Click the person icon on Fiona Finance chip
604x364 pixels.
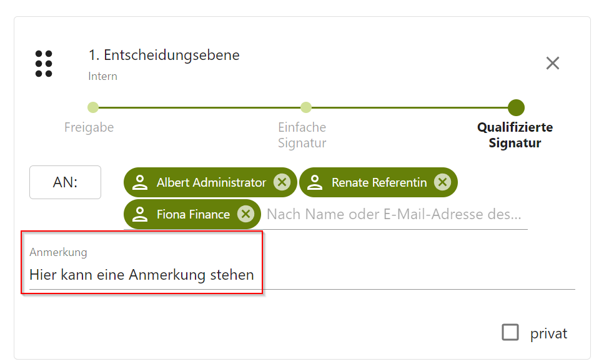[x=141, y=214]
